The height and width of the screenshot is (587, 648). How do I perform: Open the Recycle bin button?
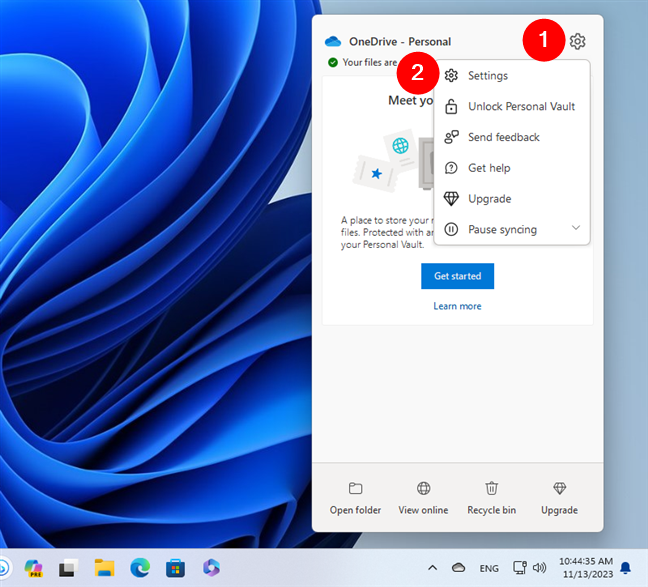click(491, 499)
